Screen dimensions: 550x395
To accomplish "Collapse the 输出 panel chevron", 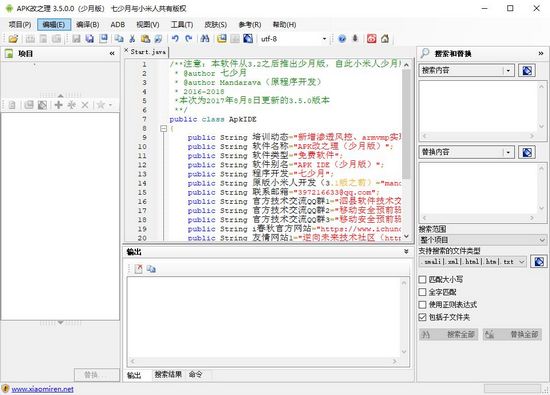I will [406, 252].
